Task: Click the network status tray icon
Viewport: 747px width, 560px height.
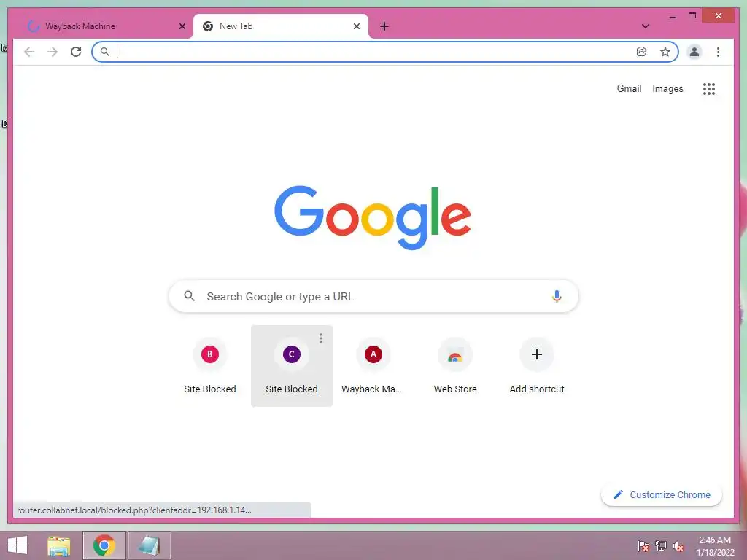Action: 661,546
